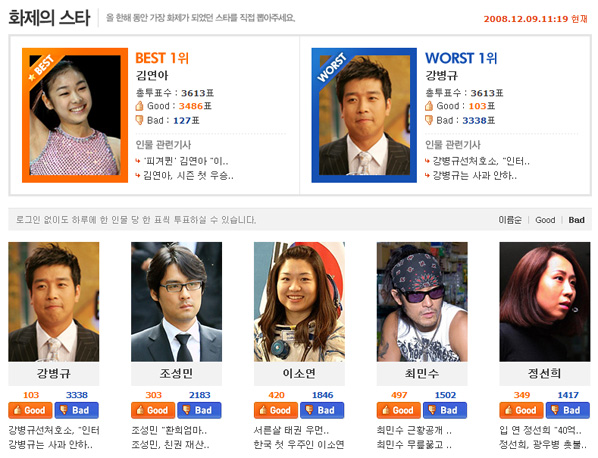
Task: Open the article 김연아, 시즌 첫 우승..
Action: [x=188, y=176]
